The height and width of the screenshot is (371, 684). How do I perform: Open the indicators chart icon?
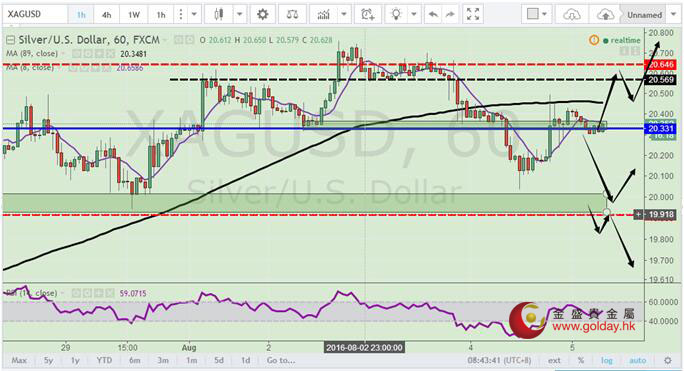point(323,15)
